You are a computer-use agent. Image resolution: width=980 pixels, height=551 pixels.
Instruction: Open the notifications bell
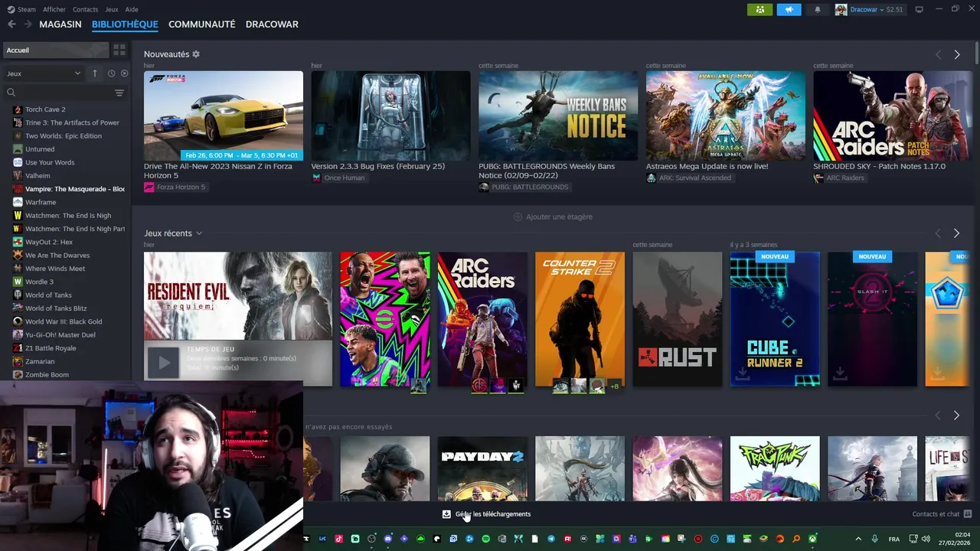coord(818,9)
